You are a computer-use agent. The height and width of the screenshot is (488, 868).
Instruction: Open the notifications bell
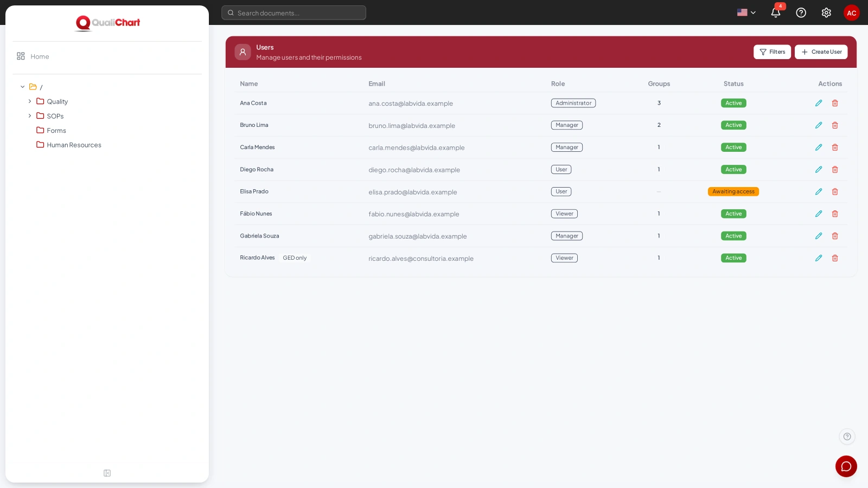pos(776,12)
